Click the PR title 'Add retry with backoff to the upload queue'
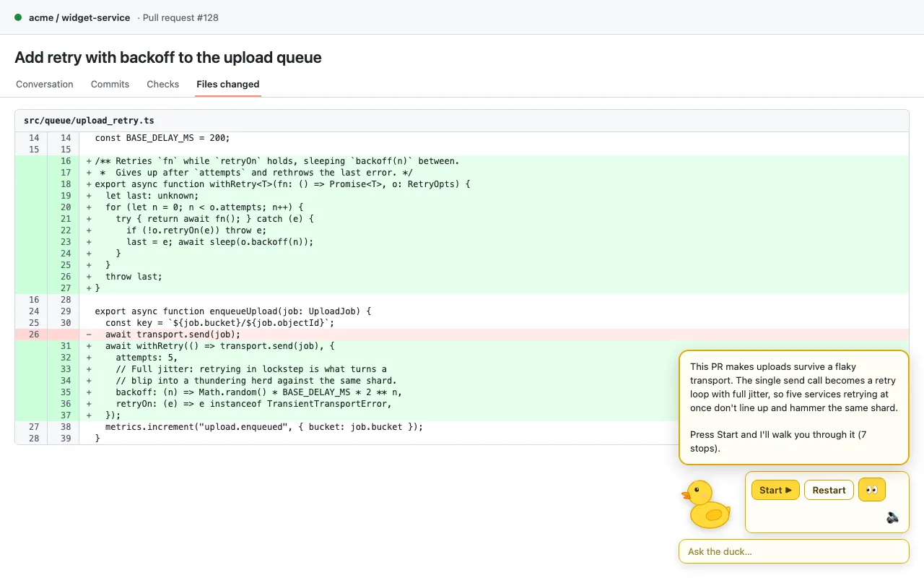Viewport: 924px width, 578px height. point(168,57)
